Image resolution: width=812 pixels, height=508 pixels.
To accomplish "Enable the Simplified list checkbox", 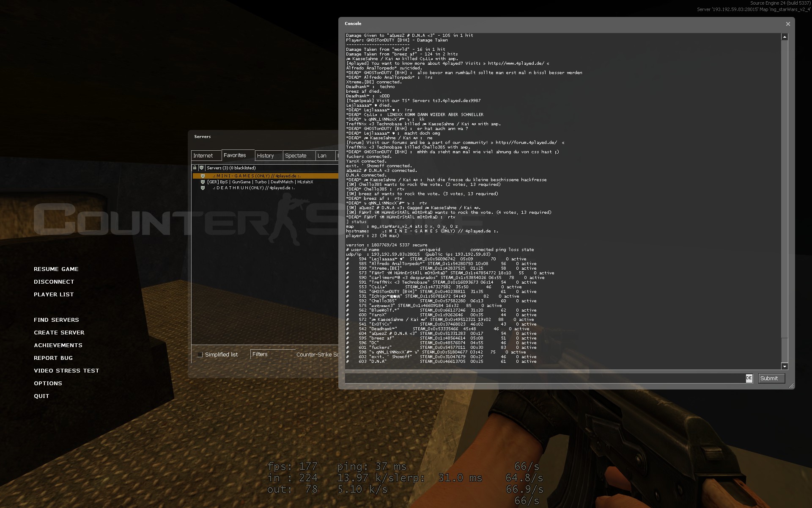I will [200, 355].
